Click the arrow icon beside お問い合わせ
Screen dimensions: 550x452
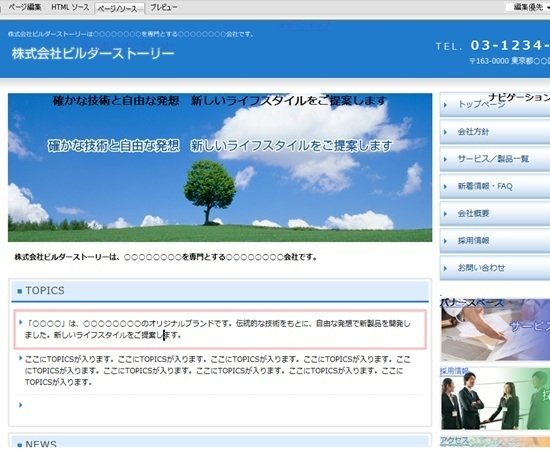445,268
